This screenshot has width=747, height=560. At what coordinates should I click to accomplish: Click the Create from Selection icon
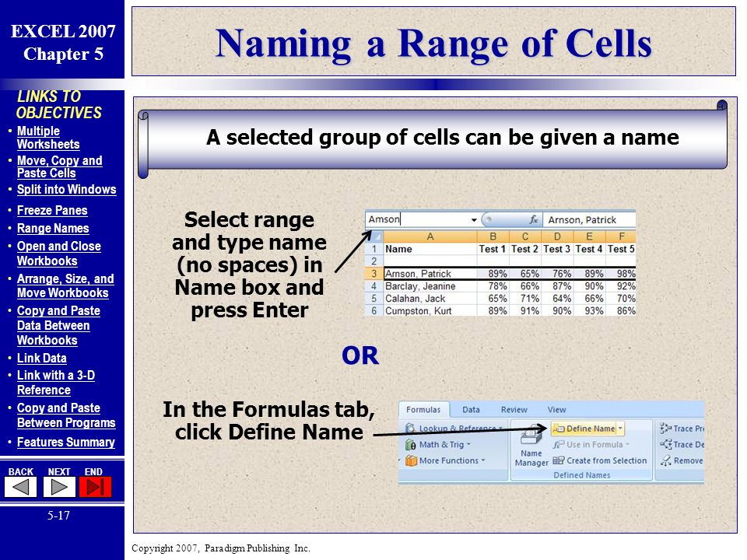pyautogui.click(x=559, y=460)
